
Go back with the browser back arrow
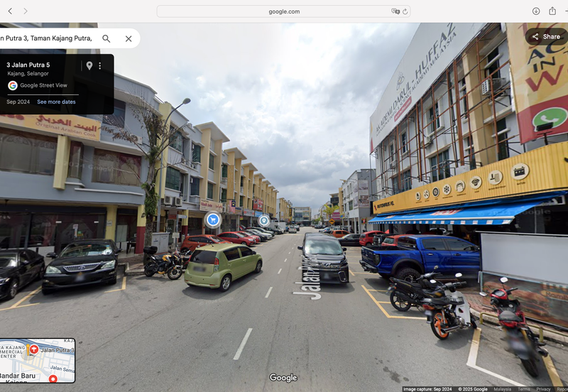[10, 11]
